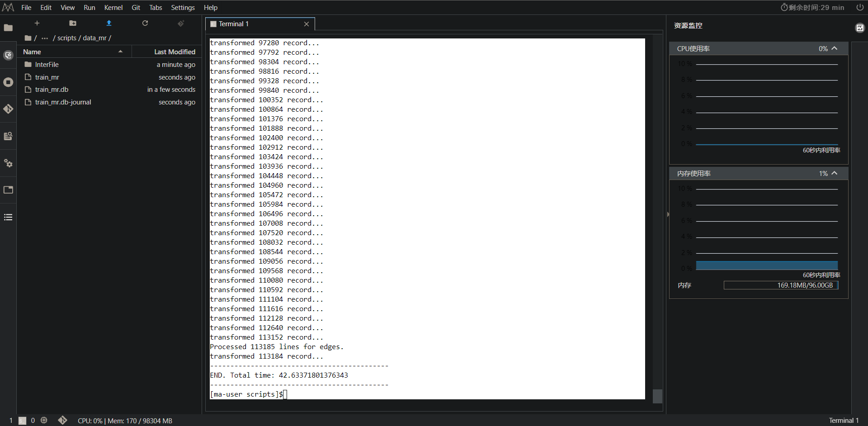Create a new folder with toolbar icon
Screen dimensions: 868x426
click(x=73, y=23)
